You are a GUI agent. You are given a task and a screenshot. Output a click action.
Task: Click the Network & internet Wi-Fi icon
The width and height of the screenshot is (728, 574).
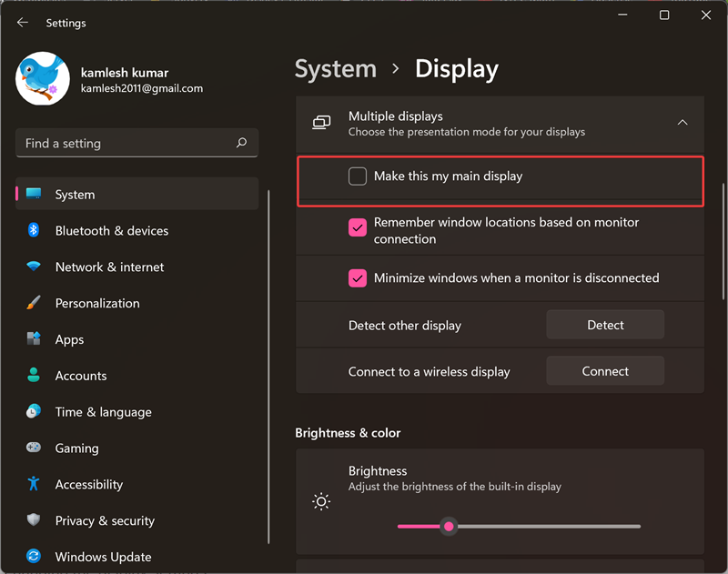34,267
